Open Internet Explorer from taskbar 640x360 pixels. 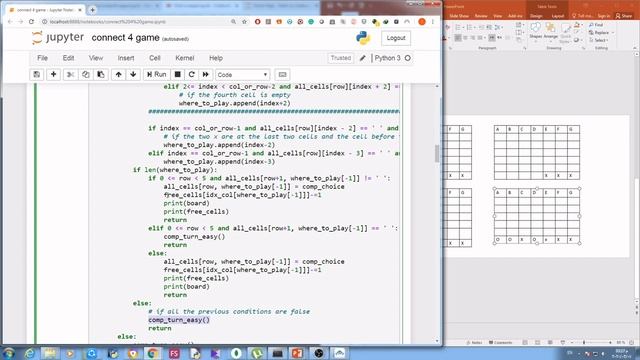[29, 353]
